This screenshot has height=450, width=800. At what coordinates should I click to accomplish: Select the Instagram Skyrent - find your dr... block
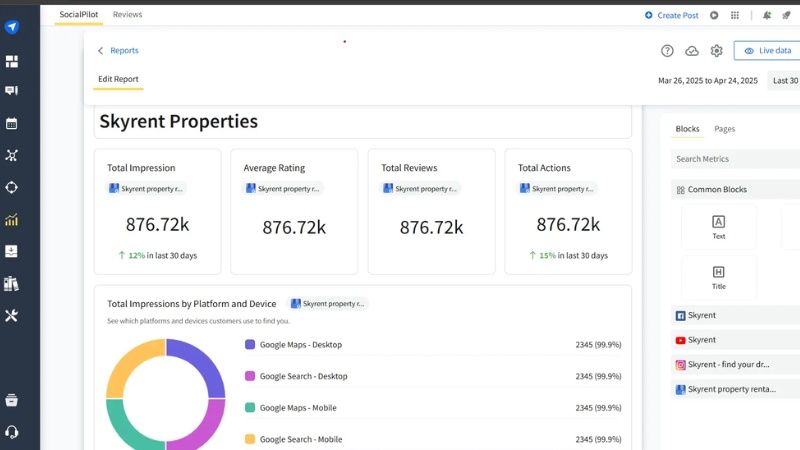pos(736,364)
